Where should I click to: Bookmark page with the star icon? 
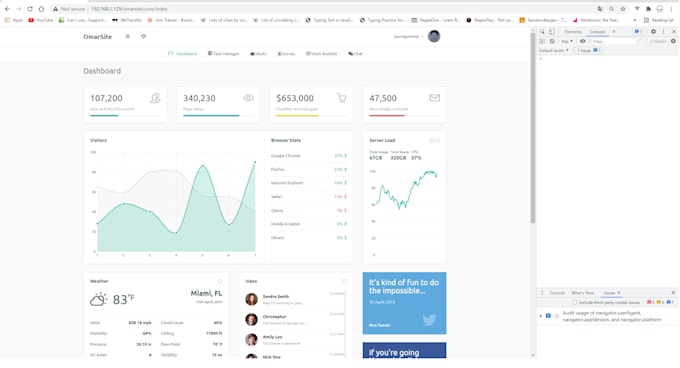point(623,9)
